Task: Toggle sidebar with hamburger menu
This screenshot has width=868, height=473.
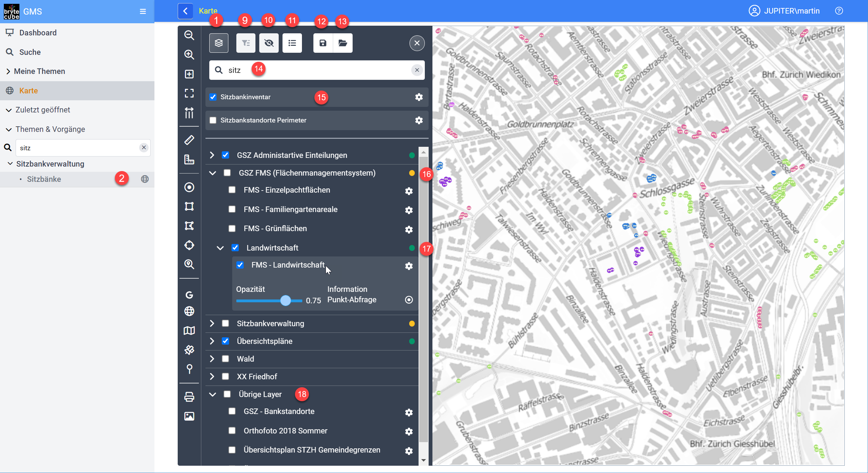Action: 143,11
